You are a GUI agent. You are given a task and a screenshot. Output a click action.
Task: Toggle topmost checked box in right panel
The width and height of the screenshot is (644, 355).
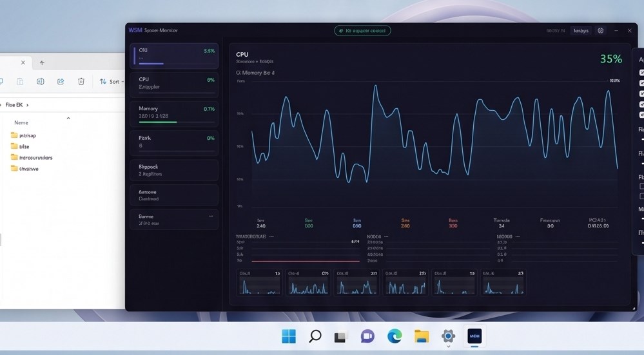641,72
